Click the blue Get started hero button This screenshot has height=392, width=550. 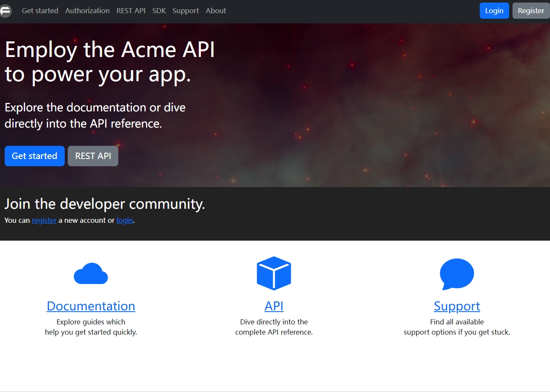pyautogui.click(x=34, y=156)
